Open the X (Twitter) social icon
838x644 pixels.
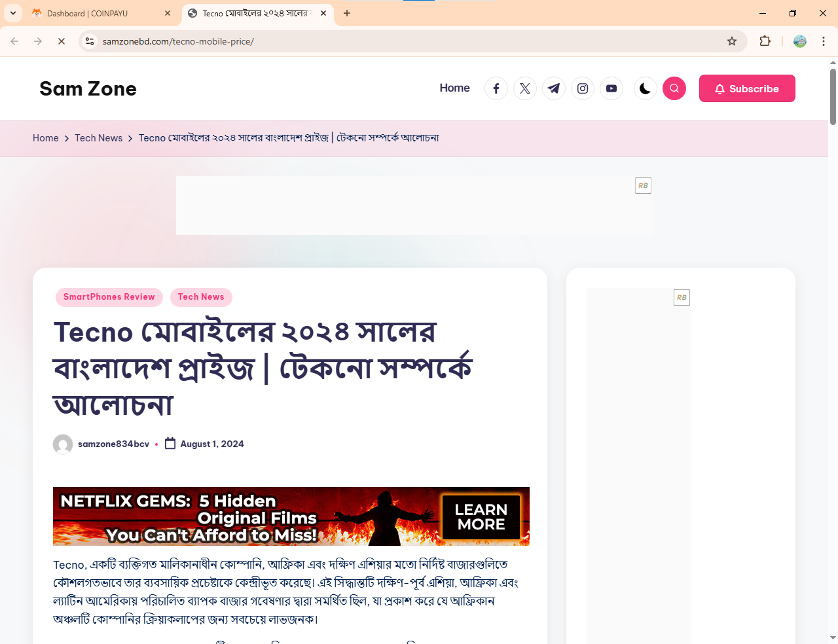tap(525, 88)
